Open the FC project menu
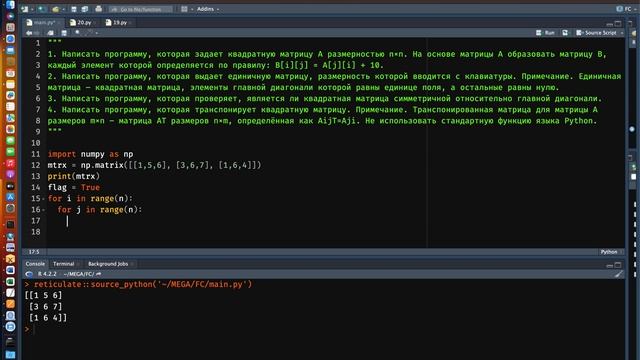The image size is (640, 360). pos(626,9)
